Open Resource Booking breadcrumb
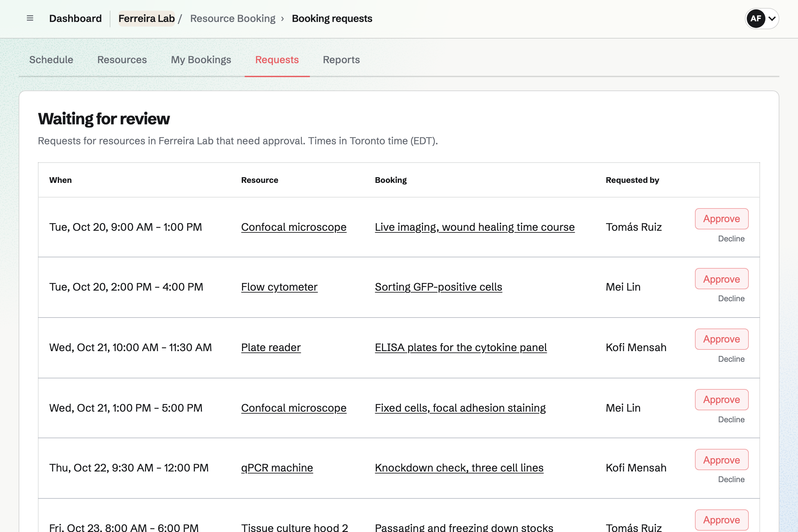This screenshot has height=532, width=798. (x=233, y=18)
